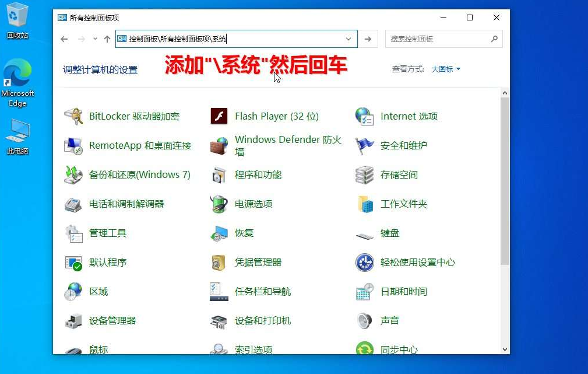Open 日期和时间 calendar icon
The image size is (588, 374).
coord(364,292)
